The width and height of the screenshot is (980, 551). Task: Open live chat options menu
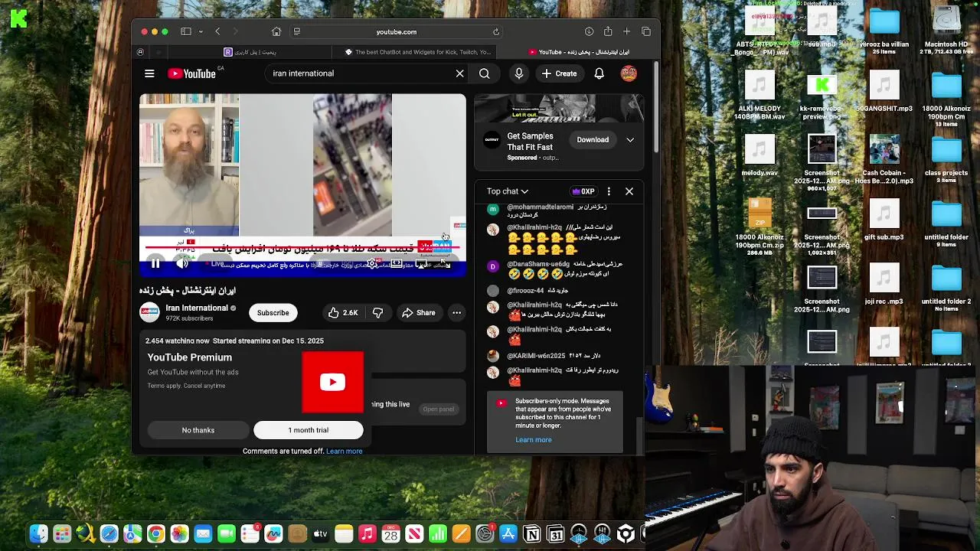click(609, 191)
